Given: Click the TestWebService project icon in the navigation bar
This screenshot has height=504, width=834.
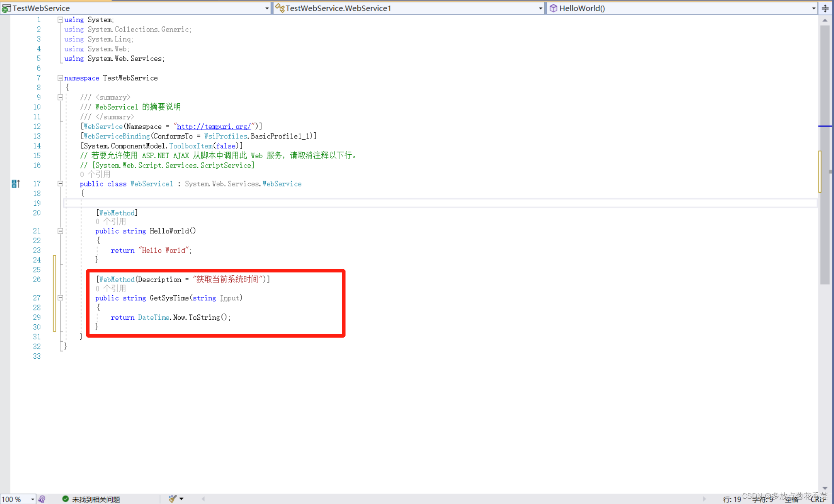Looking at the screenshot, I should (6, 8).
